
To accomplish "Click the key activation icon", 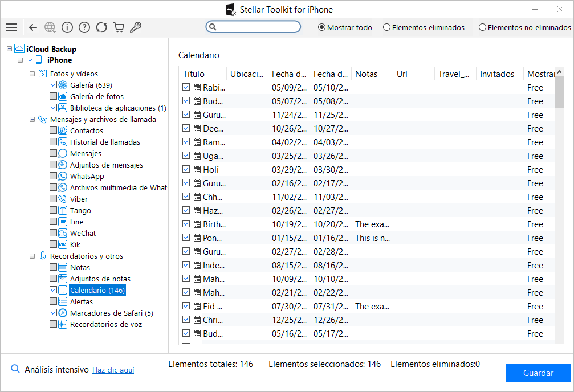I will pos(136,27).
